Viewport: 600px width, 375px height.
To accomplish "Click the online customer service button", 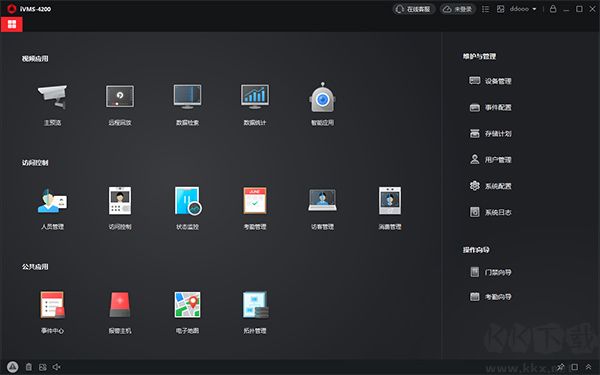I will pos(413,9).
